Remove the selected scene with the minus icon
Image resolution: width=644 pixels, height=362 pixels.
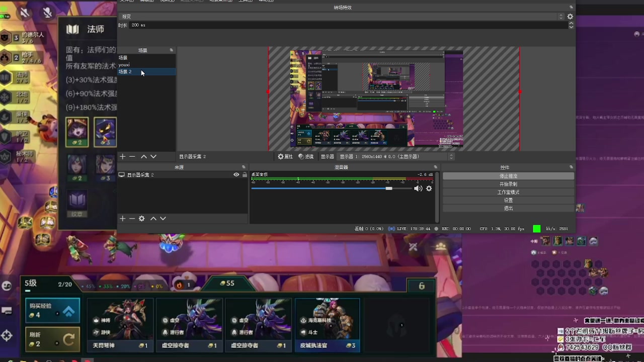[x=132, y=157]
